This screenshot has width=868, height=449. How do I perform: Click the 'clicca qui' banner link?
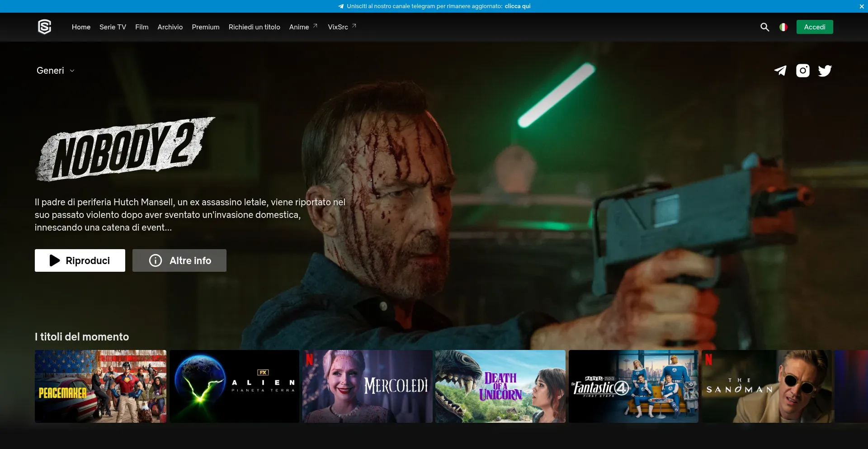(518, 6)
